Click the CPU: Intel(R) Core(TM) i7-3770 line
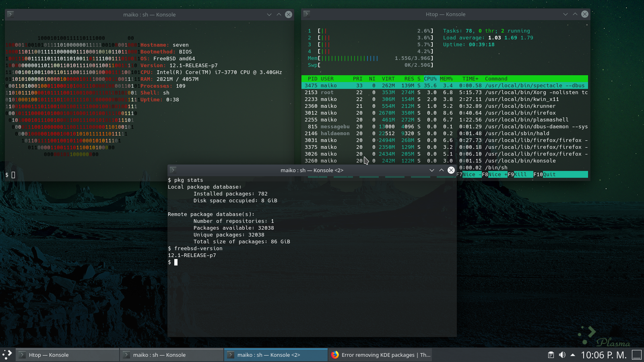644x362 pixels. (x=211, y=72)
